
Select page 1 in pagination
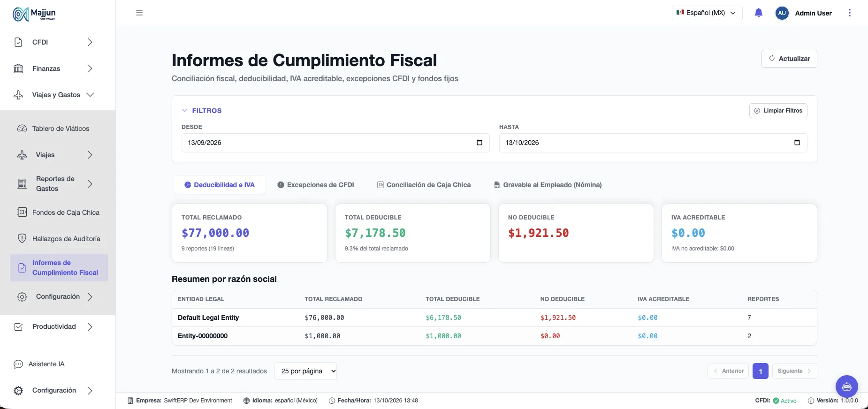coord(761,371)
